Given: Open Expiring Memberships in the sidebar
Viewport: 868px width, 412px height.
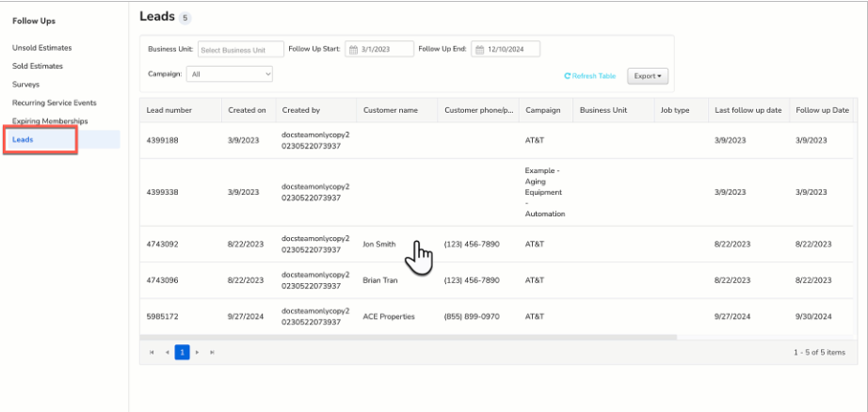Looking at the screenshot, I should coord(50,121).
